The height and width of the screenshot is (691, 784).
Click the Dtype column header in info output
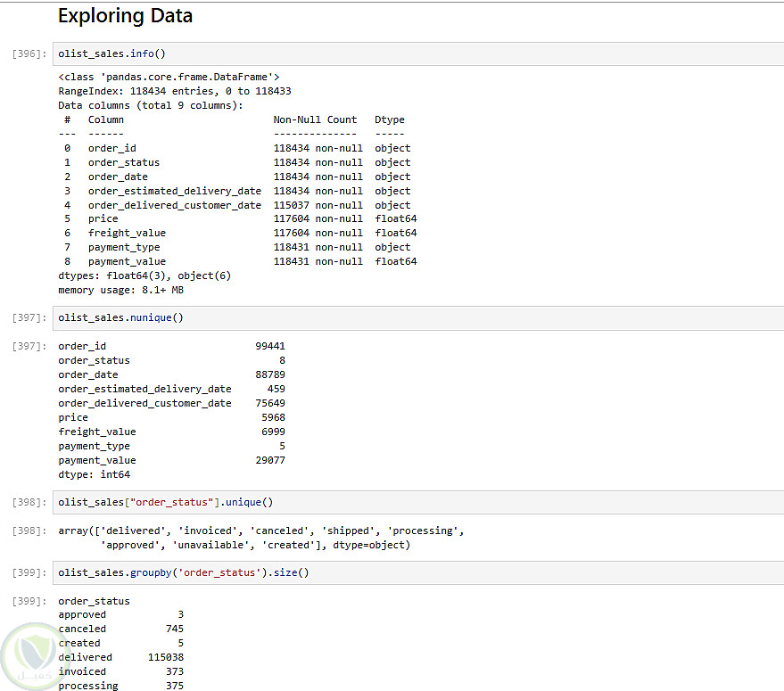click(389, 119)
